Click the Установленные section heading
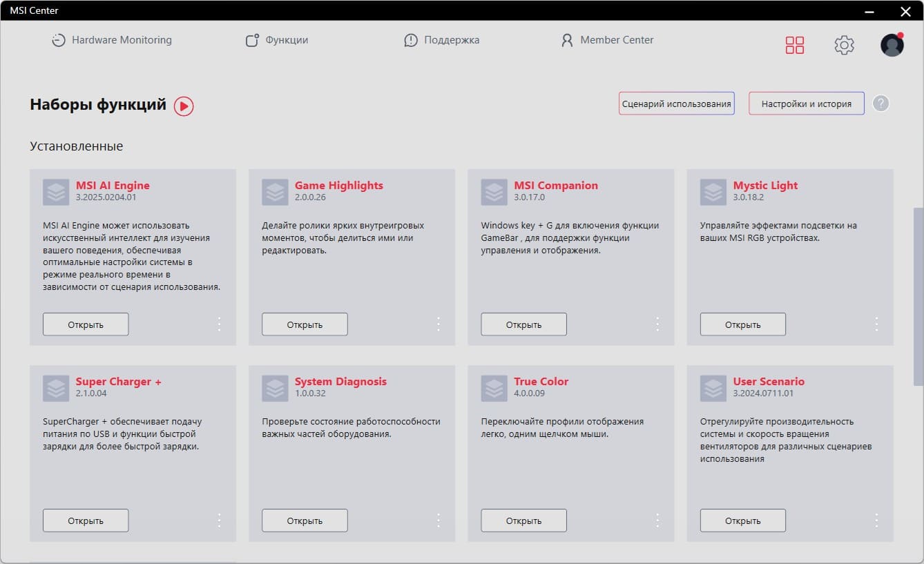This screenshot has width=924, height=564. (77, 146)
